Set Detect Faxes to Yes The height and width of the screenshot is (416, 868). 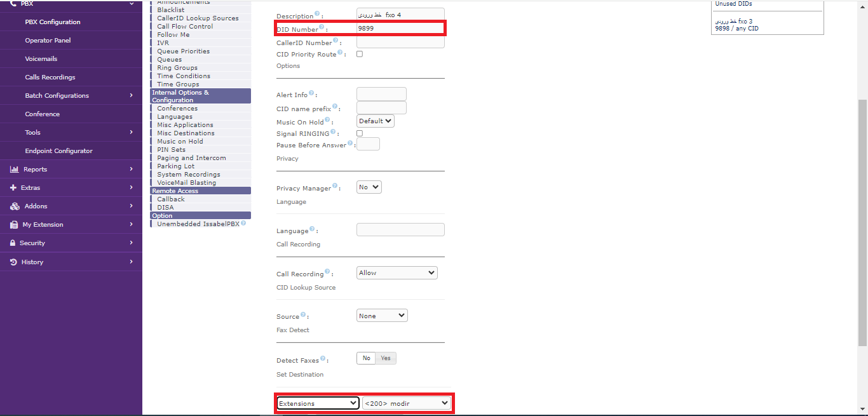click(x=386, y=358)
